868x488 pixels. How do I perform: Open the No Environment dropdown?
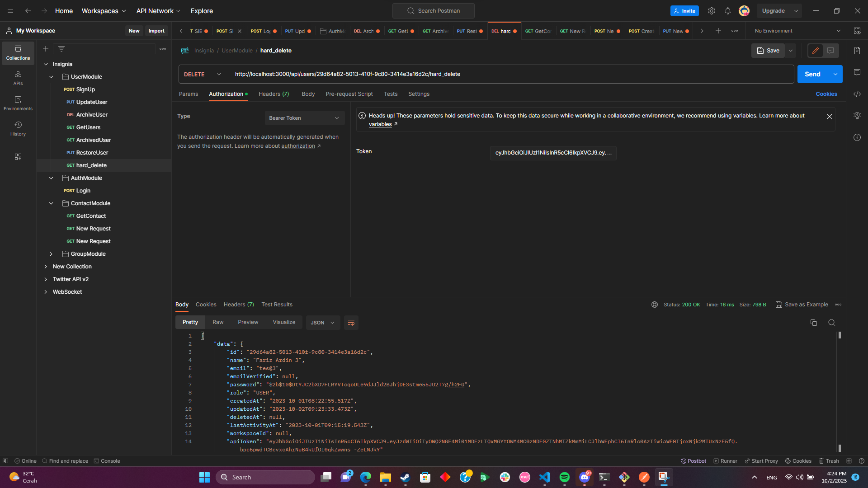coord(796,31)
